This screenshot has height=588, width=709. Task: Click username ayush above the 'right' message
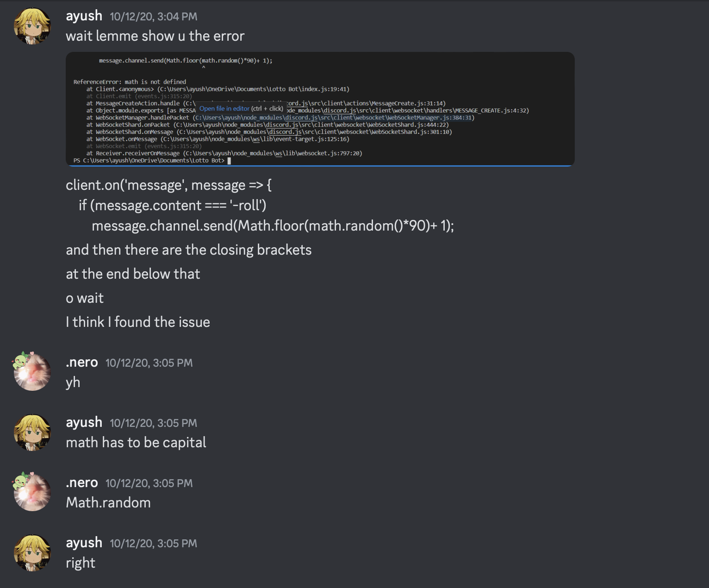point(84,543)
